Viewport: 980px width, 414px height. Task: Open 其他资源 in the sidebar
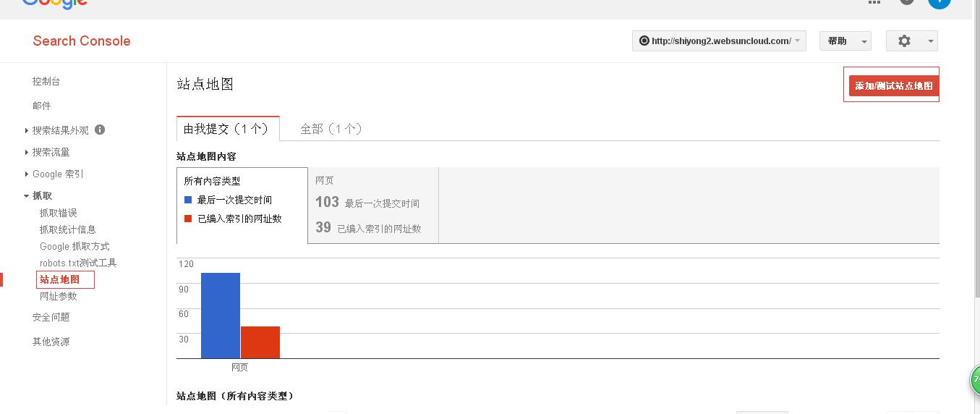click(51, 342)
